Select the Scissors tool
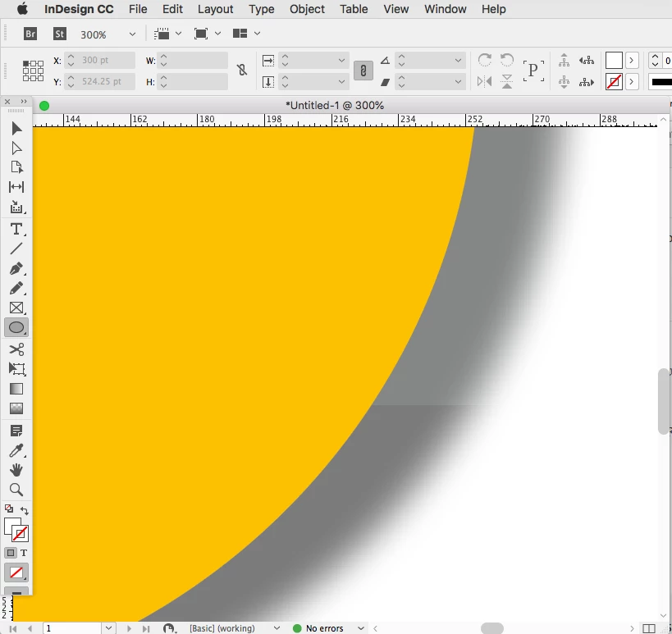This screenshot has width=672, height=634. (16, 349)
